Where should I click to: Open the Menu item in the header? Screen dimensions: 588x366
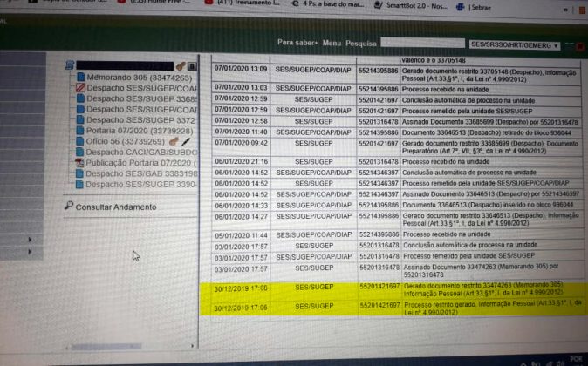(332, 42)
